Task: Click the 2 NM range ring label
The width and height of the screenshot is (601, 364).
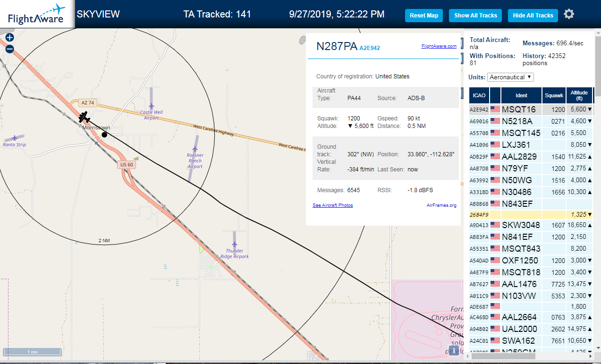Action: coord(104,241)
